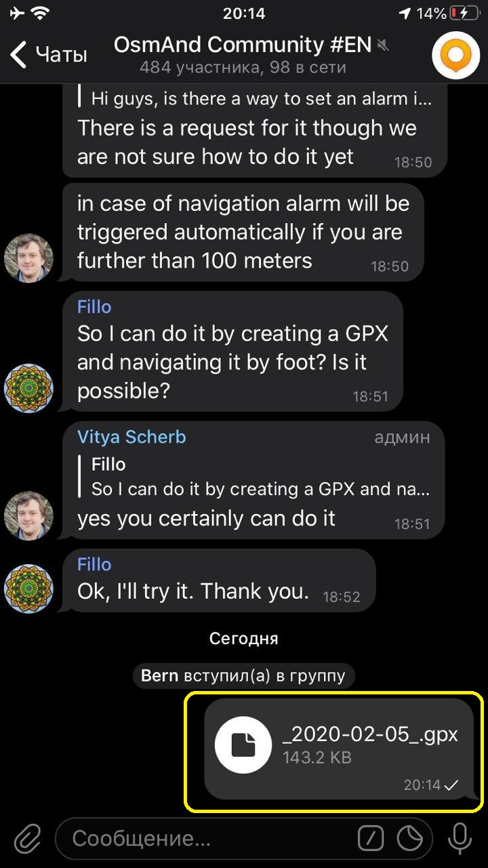Tap the scheduled messages clock icon
Screen dimensions: 488x868
click(409, 840)
